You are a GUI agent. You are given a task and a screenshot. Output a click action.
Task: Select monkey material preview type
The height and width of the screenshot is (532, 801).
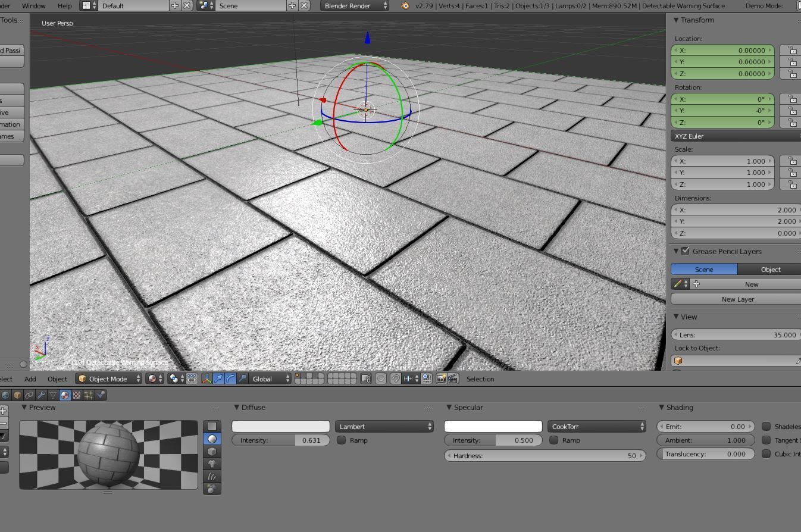point(212,464)
